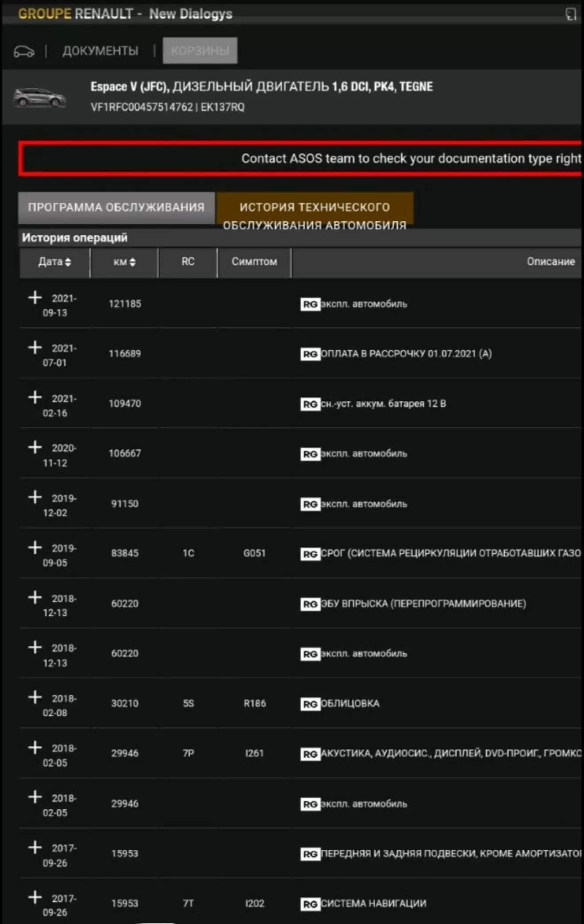Open the ДОКУМЕНТЫ menu item

tap(100, 51)
